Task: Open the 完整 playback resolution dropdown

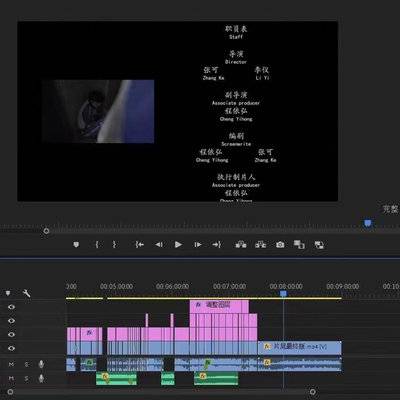Action: (x=391, y=209)
